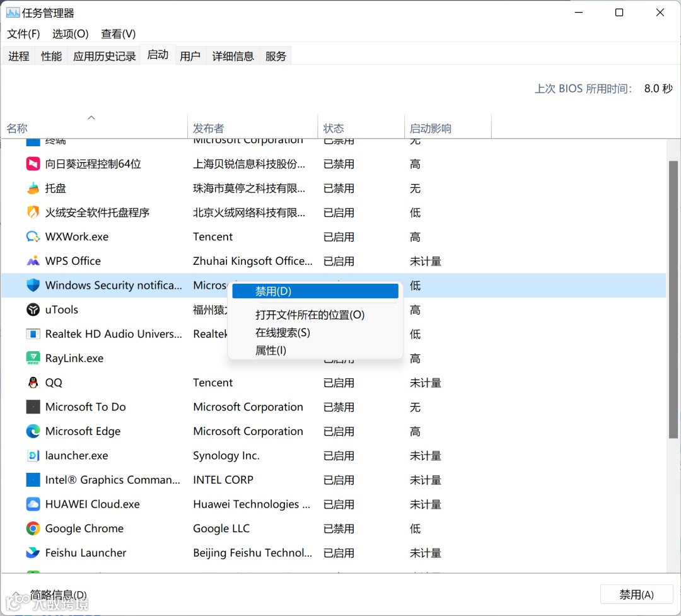Click the HUAWEI Cloud.exe icon

pyautogui.click(x=33, y=504)
